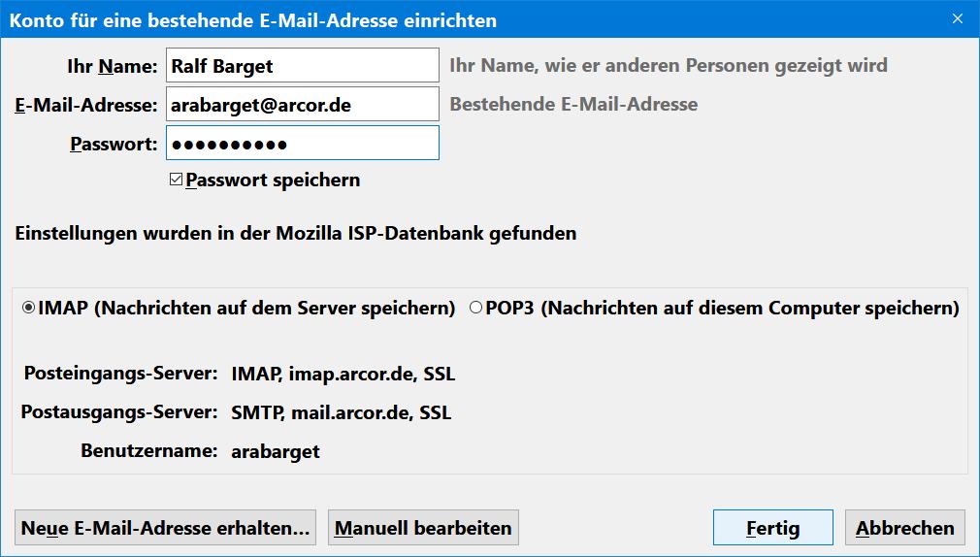Click the name field containing Ralf Barget
The image size is (980, 557).
(x=302, y=66)
